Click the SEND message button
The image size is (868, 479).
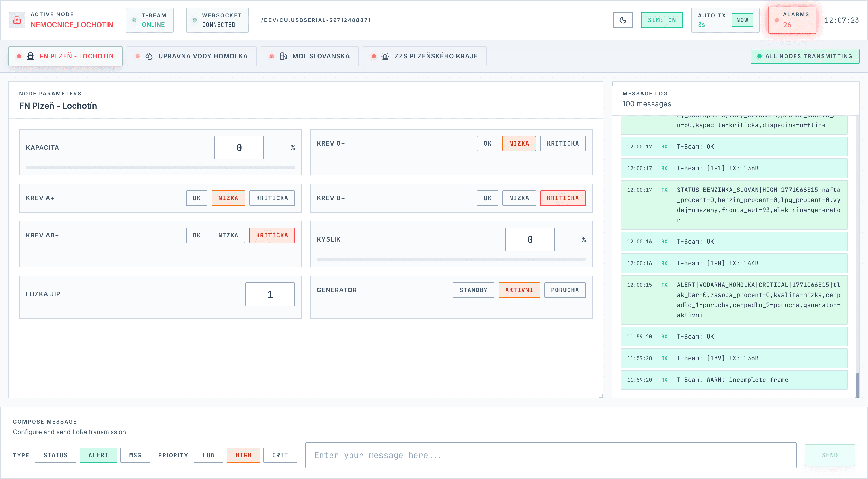tap(829, 455)
